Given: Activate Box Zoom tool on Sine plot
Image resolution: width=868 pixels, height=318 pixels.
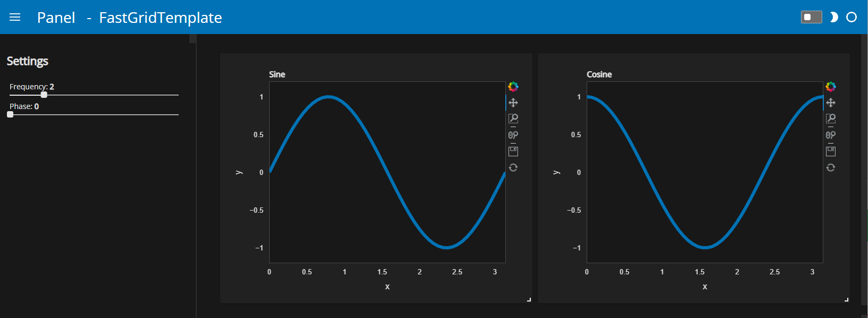Looking at the screenshot, I should [513, 119].
